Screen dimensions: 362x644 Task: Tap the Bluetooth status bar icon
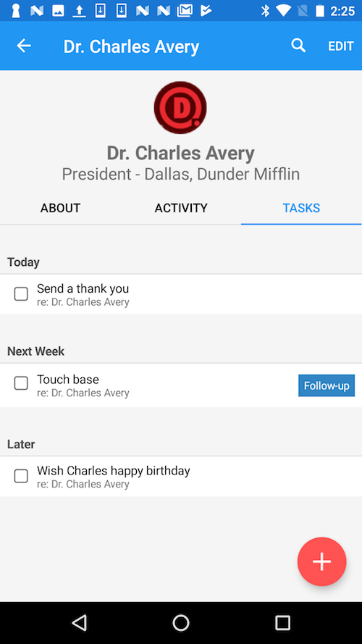(x=265, y=11)
